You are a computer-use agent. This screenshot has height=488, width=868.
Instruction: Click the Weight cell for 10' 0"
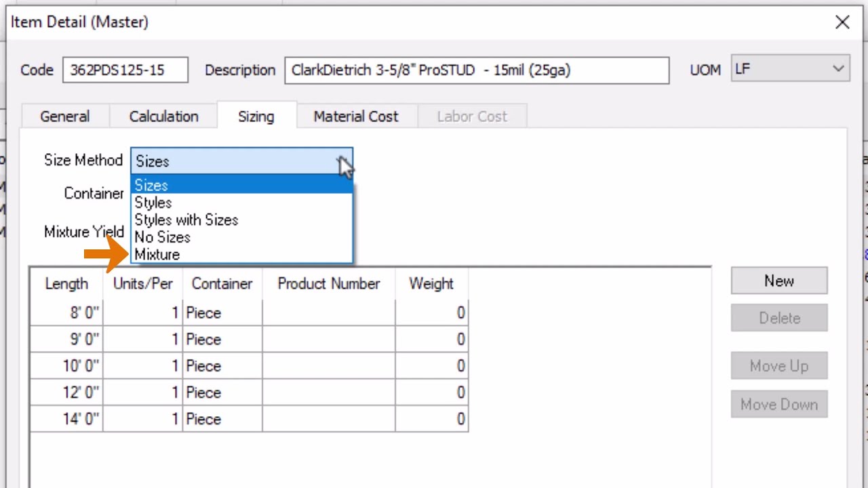tap(431, 367)
